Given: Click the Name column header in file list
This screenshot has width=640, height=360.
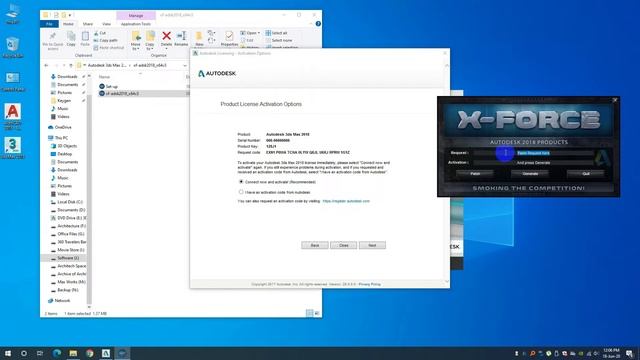Looking at the screenshot, I should 104,77.
